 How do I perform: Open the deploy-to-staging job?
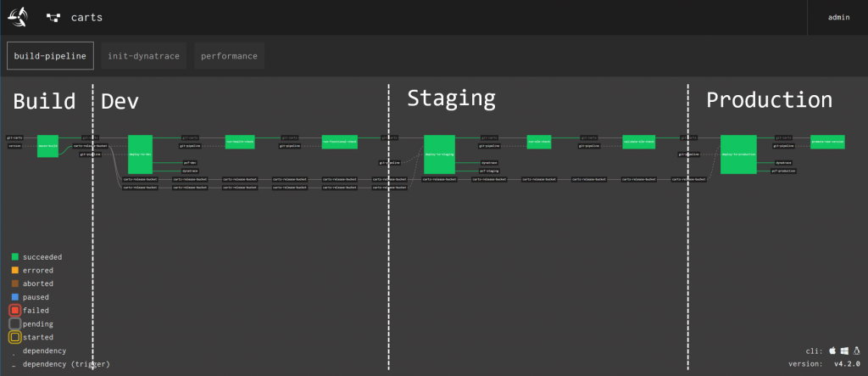(x=440, y=154)
